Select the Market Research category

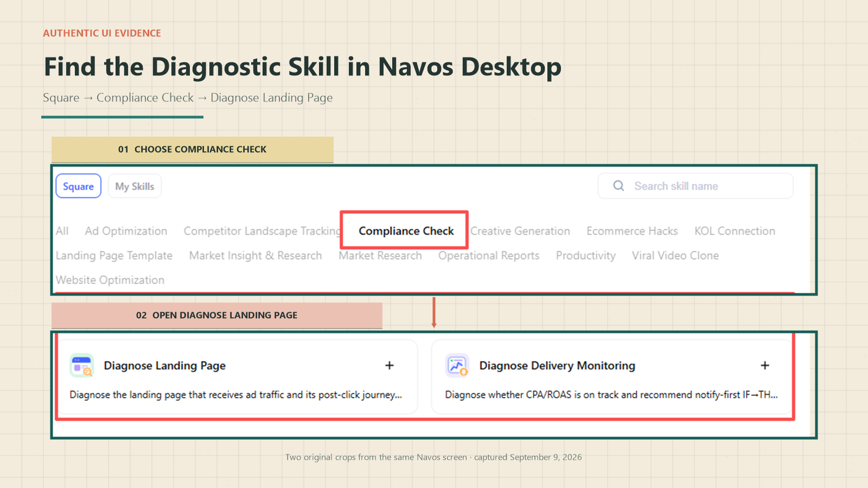point(380,255)
